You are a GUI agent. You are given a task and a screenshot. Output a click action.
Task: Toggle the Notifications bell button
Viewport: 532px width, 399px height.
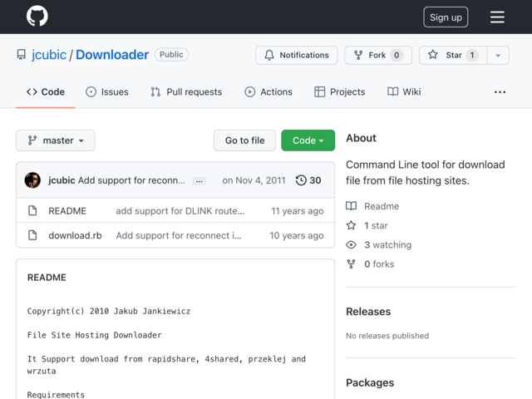point(296,56)
